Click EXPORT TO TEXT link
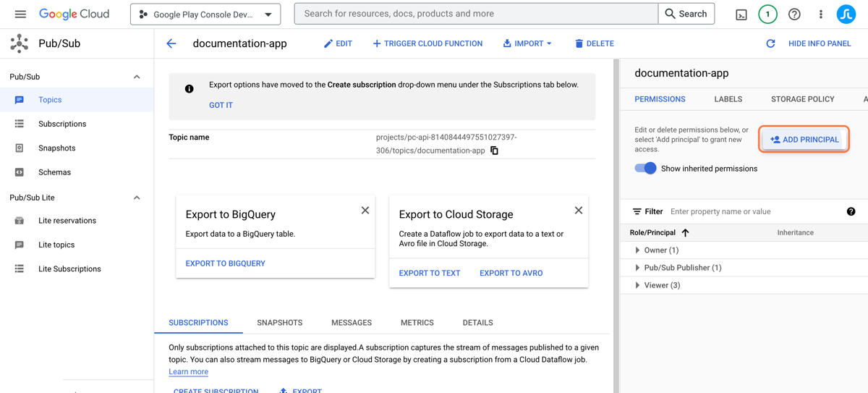Viewport: 868px width, 393px height. 430,273
